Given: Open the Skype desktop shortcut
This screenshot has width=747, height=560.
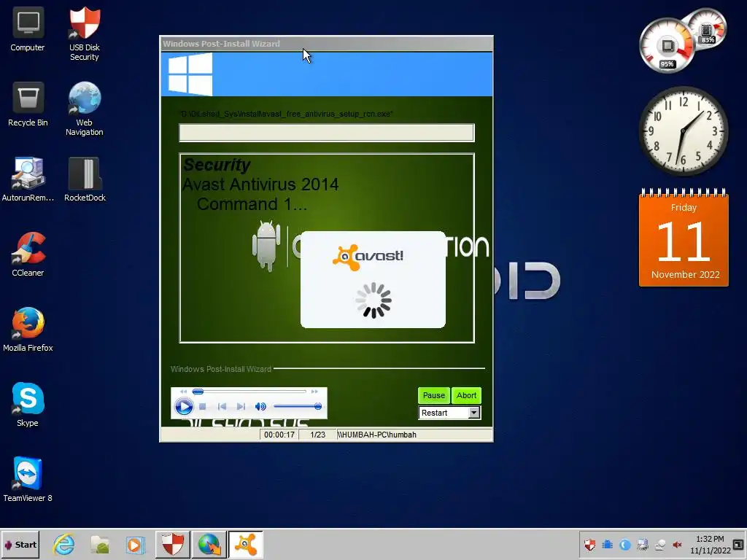Looking at the screenshot, I should click(28, 405).
